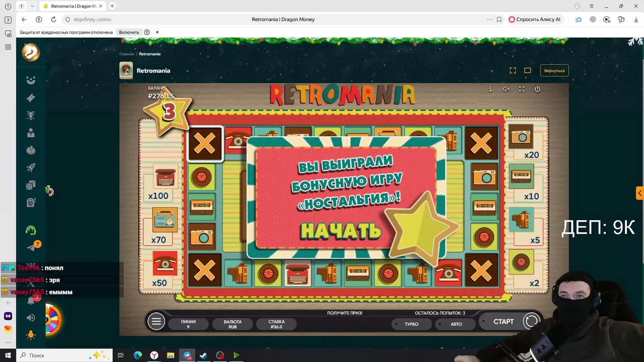Reload the page
The image size is (644, 362).
[53, 19]
